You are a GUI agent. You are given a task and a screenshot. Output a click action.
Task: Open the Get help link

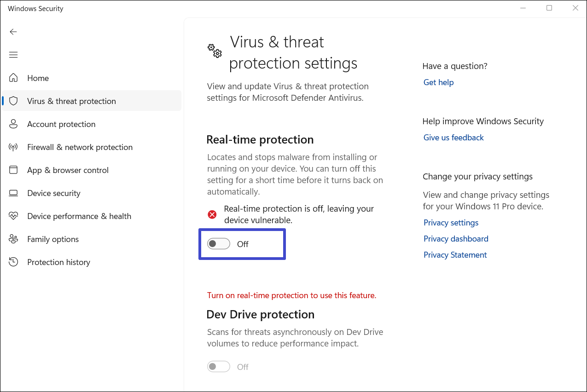(x=438, y=82)
